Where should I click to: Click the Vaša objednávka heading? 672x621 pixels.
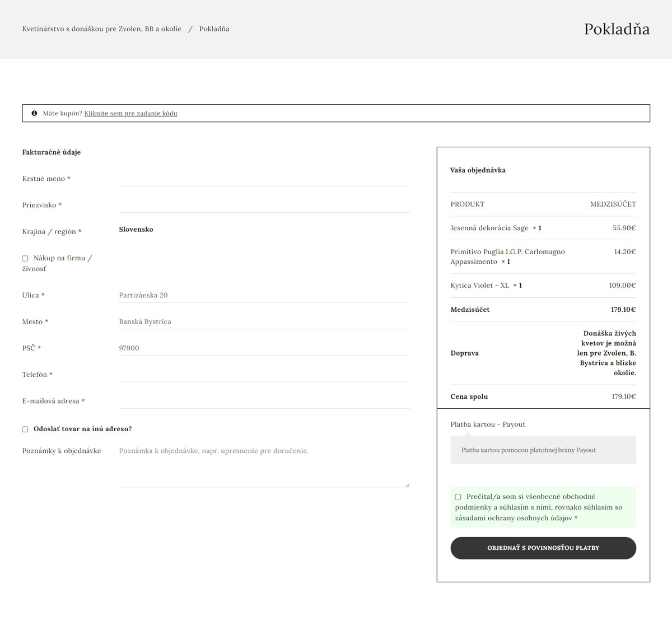[478, 170]
